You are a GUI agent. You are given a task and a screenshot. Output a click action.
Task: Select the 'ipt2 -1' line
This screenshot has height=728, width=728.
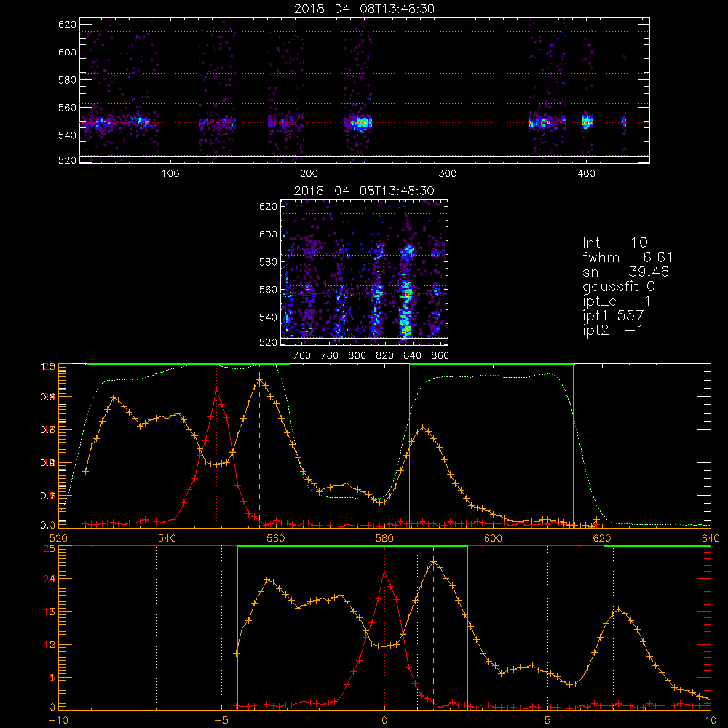(613, 331)
